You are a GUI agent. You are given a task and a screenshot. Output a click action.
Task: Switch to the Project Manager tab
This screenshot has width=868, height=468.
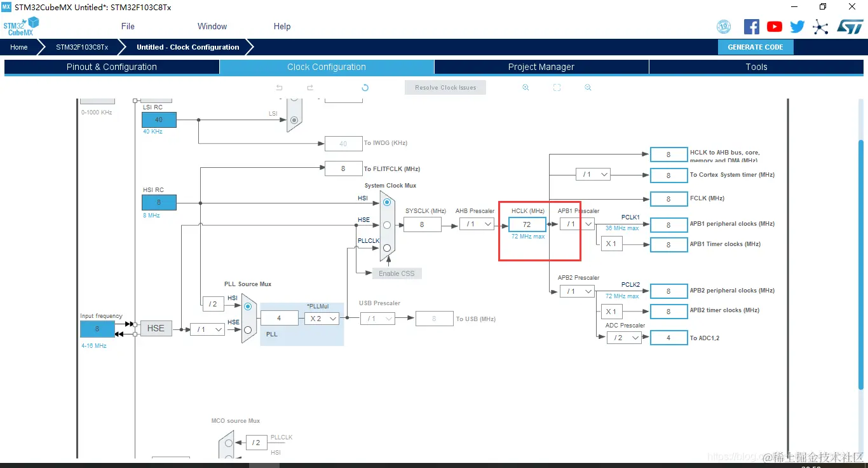click(541, 67)
